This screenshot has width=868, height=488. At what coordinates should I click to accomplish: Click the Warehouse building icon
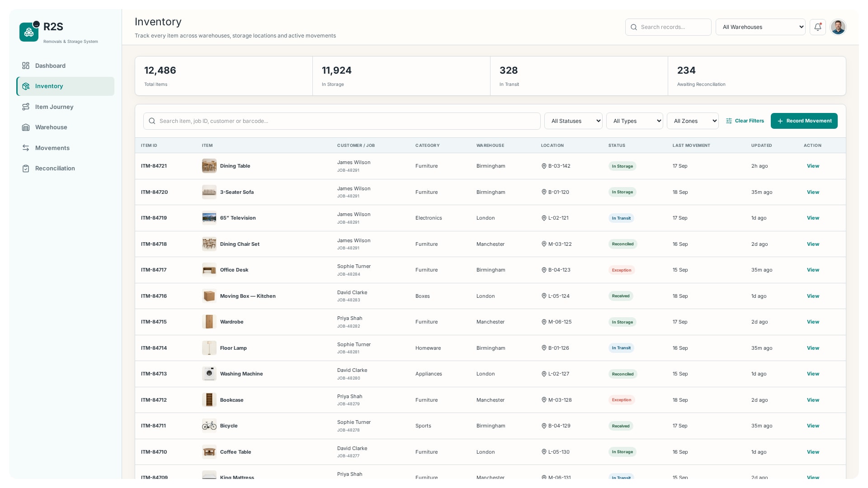point(26,127)
